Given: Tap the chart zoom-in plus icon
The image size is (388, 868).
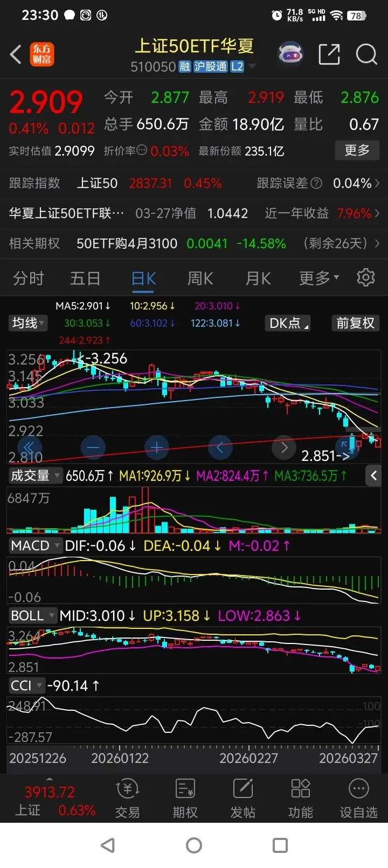Looking at the screenshot, I should click(x=157, y=447).
